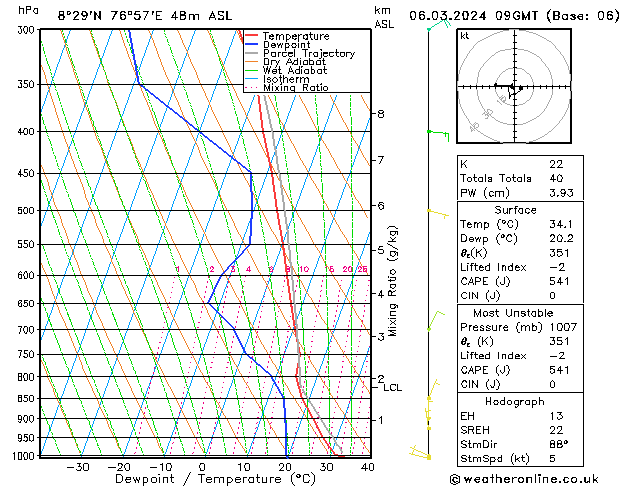
Task: Click the K index value 22
Action: 556,164
